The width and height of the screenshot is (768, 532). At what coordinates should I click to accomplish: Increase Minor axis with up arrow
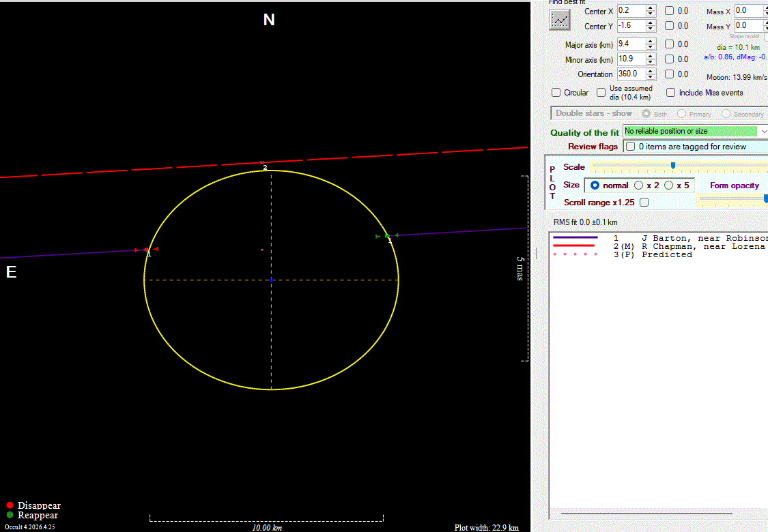click(x=651, y=57)
